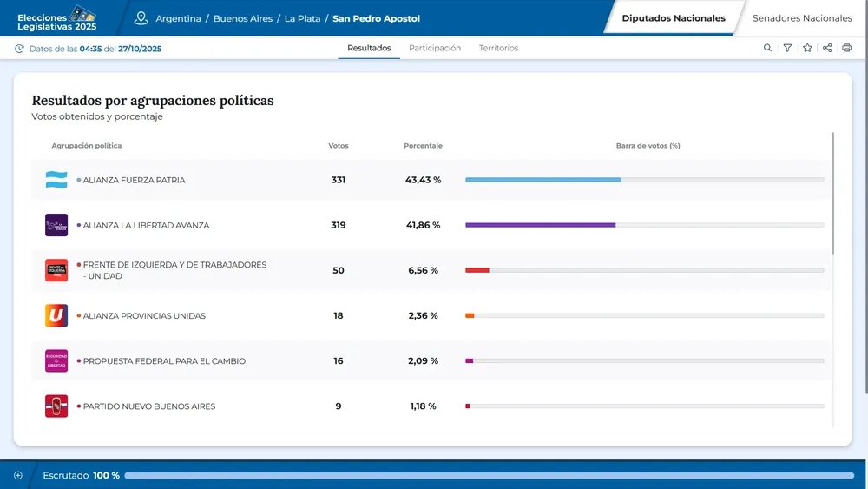Click the Escrutado progress bar

pyautogui.click(x=489, y=475)
